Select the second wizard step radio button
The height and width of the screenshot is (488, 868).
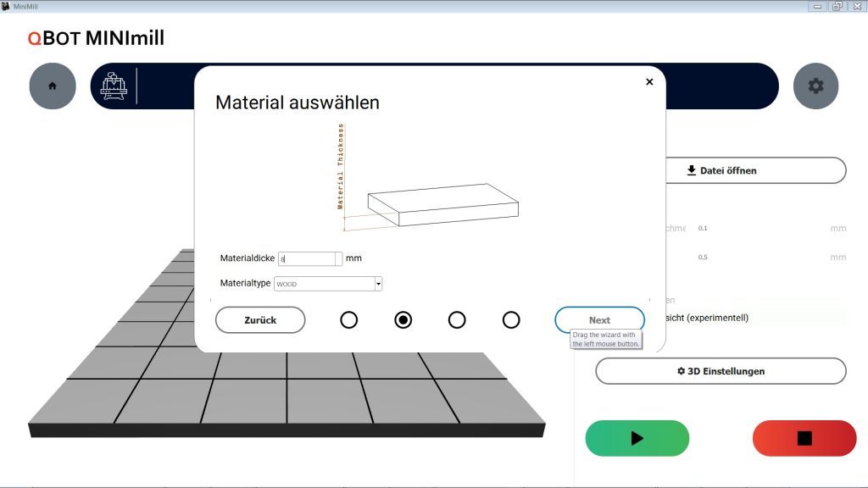pos(403,319)
